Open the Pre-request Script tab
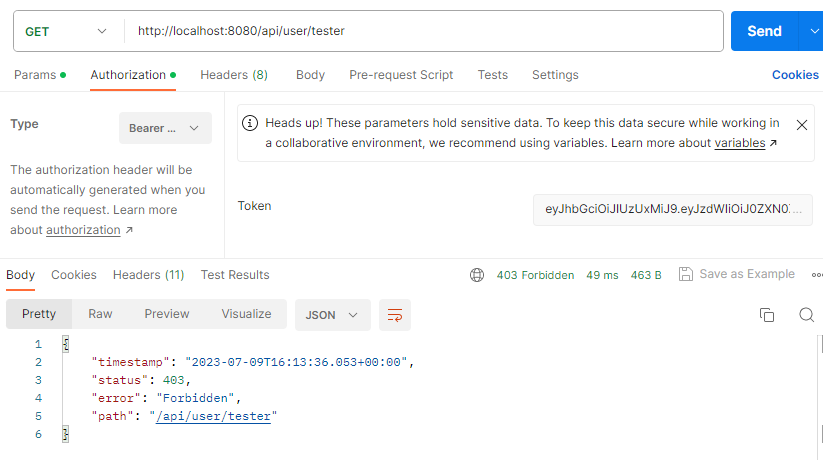Screen dimensions: 823x460 click(x=401, y=75)
